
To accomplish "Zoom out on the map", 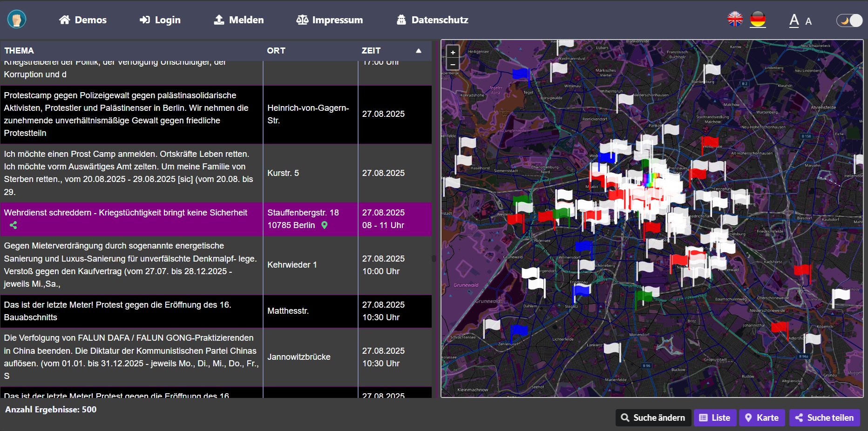I will click(x=453, y=64).
